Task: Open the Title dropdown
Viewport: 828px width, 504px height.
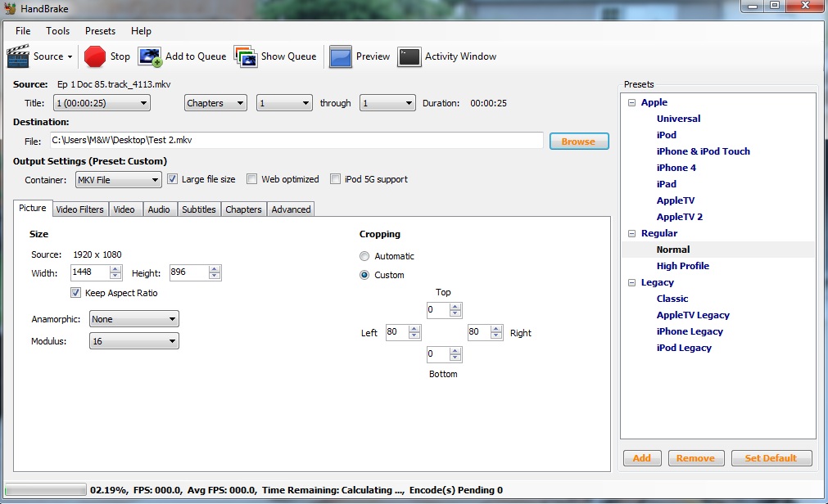Action: 102,103
